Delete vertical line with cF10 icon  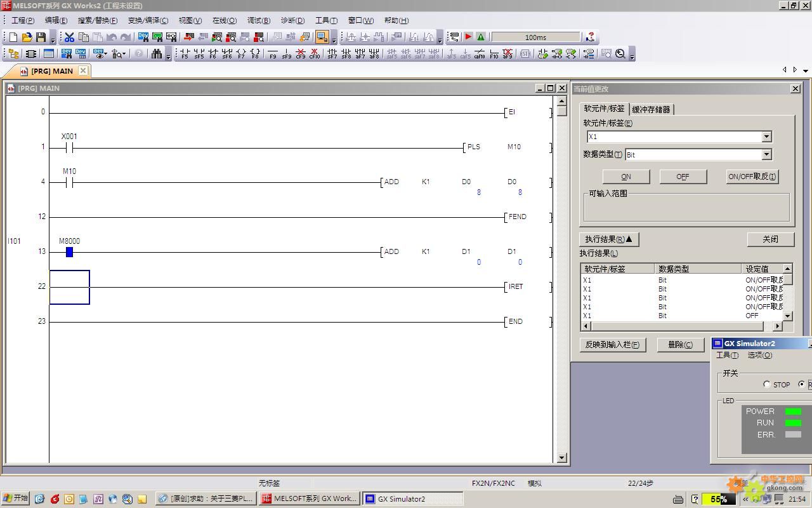point(315,54)
